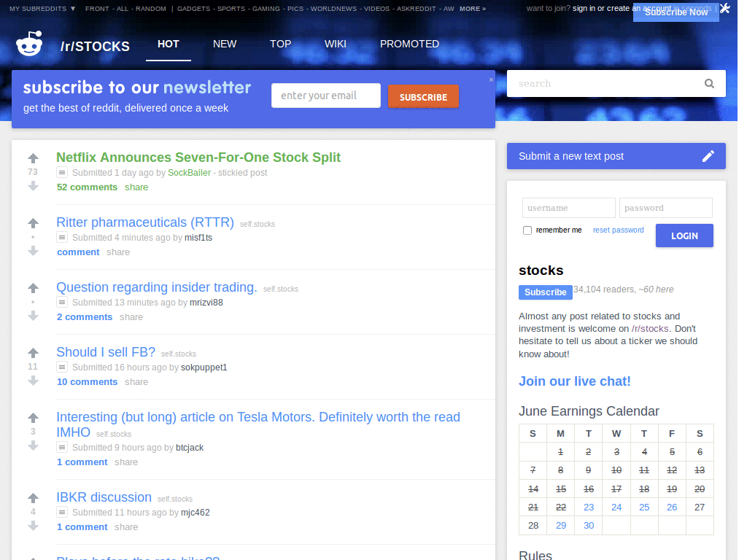Open 10 comments on Should I sell FB?
The height and width of the screenshot is (560, 747).
(x=88, y=382)
